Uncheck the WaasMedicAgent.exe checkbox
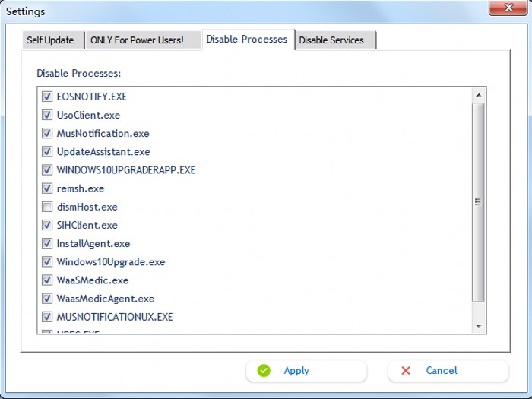 [47, 298]
